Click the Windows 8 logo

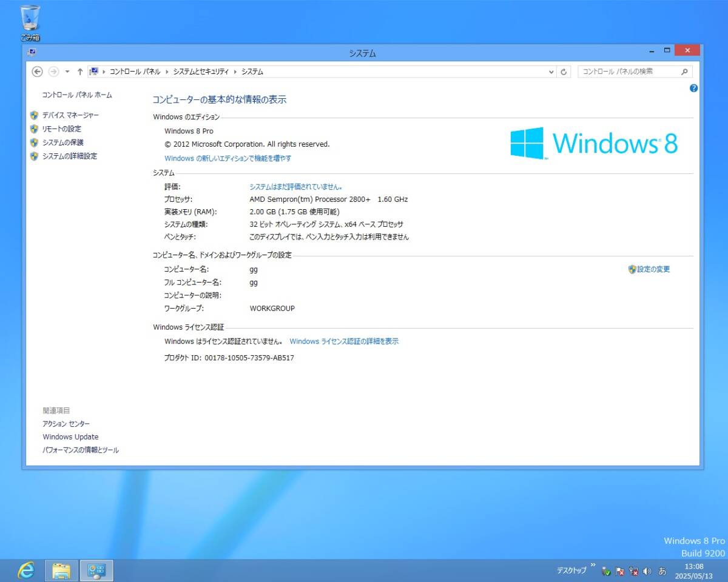point(593,143)
